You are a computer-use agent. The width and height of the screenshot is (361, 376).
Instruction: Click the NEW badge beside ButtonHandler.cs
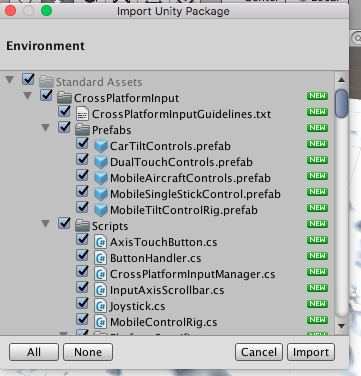click(317, 256)
